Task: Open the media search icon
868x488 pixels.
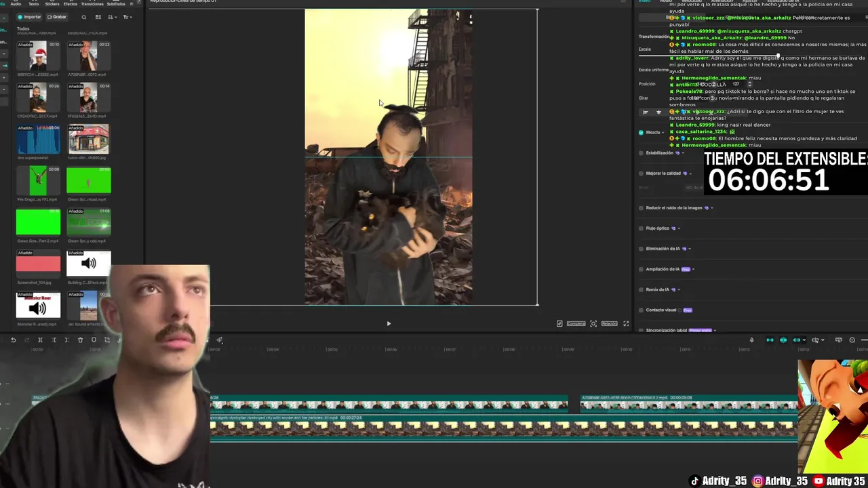Action: point(84,17)
